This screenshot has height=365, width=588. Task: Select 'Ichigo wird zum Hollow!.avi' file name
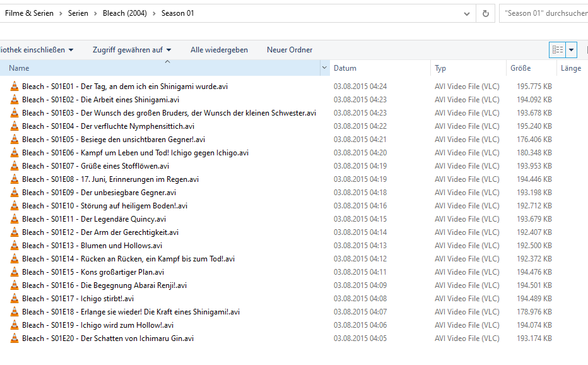pyautogui.click(x=127, y=325)
